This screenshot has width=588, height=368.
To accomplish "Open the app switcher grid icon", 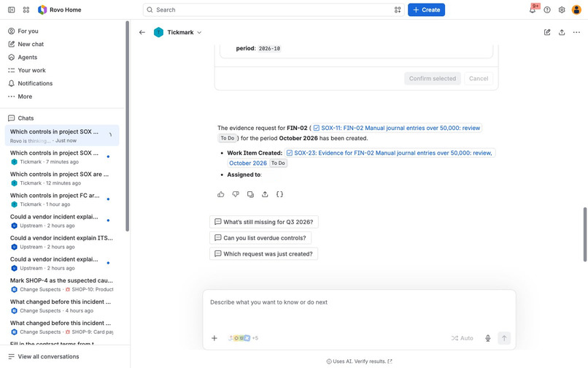I will coord(26,9).
